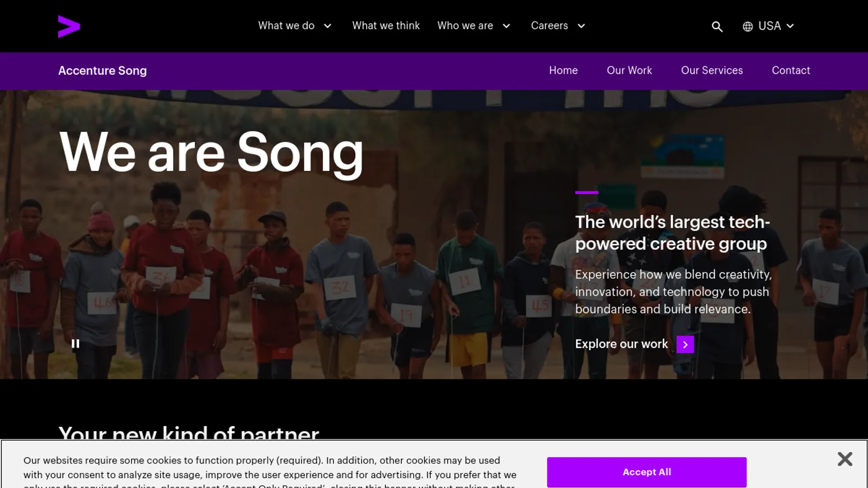The image size is (868, 488).
Task: Click the Accenture logo icon
Action: 69,27
